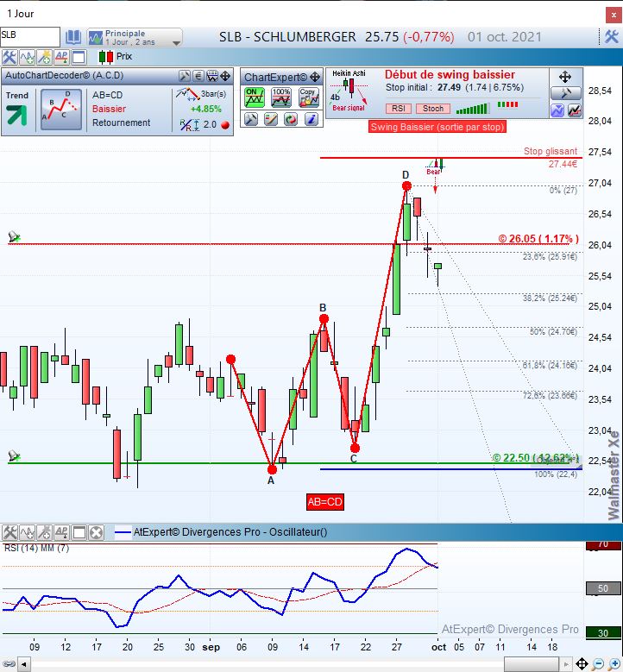Image resolution: width=623 pixels, height=672 pixels.
Task: Open price chart settings wrench-hammer icon
Action: pyautogui.click(x=9, y=57)
